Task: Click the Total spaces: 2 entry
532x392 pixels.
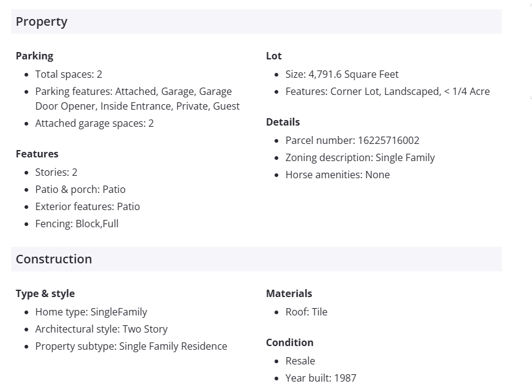Action: pos(69,74)
